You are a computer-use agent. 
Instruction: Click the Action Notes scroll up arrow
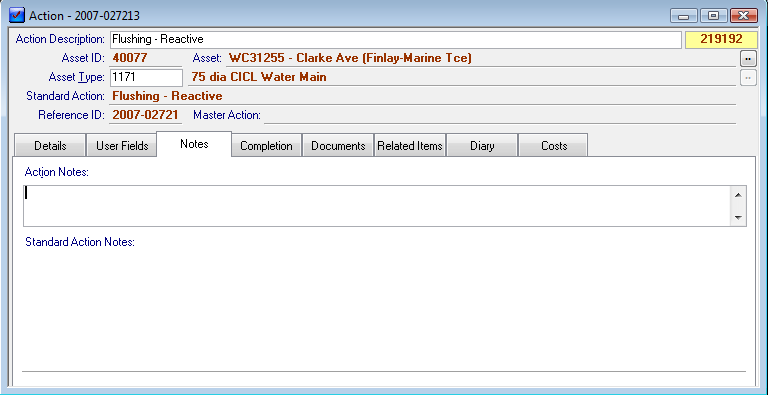tap(738, 195)
